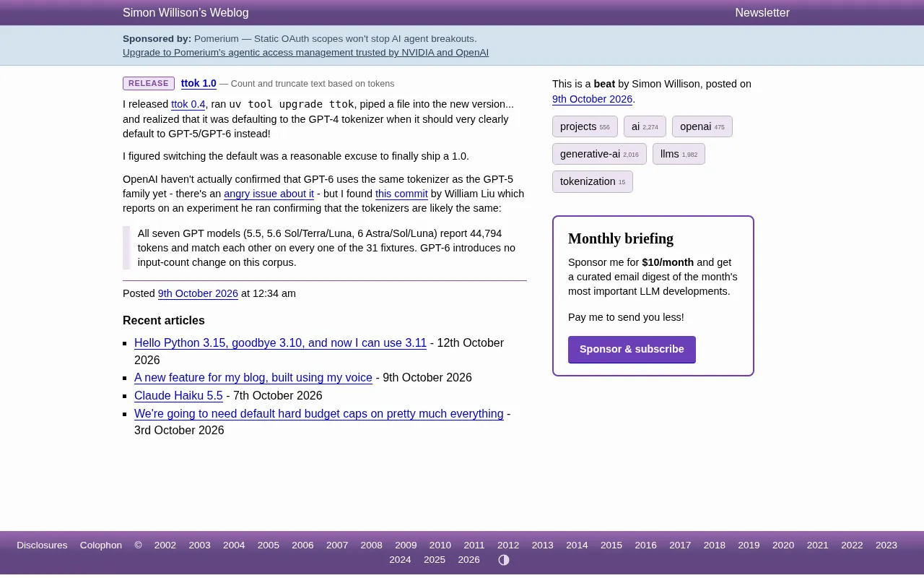Browse the 2023 archive

coord(886,545)
